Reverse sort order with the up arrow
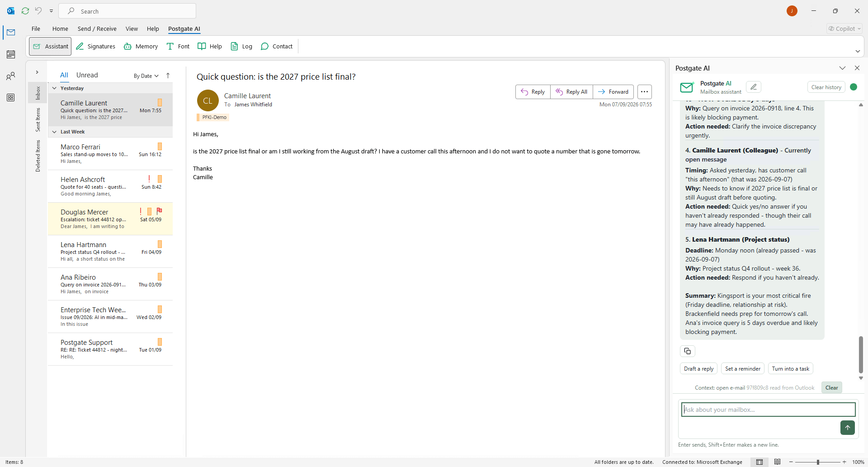Screen dimensions: 868x467 click(168, 76)
